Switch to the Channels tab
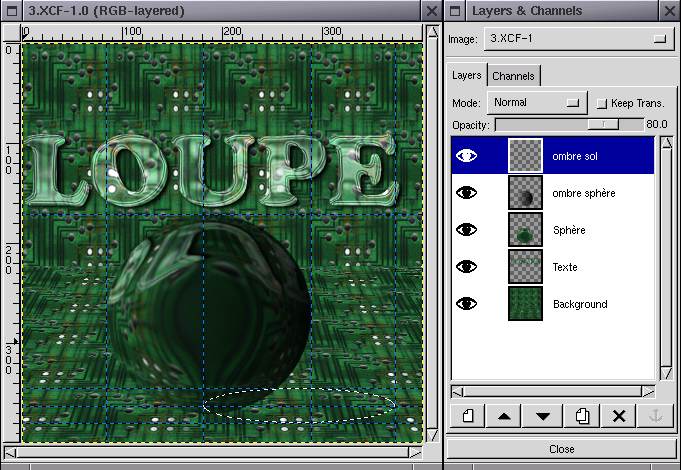The image size is (681, 470). coord(513,76)
